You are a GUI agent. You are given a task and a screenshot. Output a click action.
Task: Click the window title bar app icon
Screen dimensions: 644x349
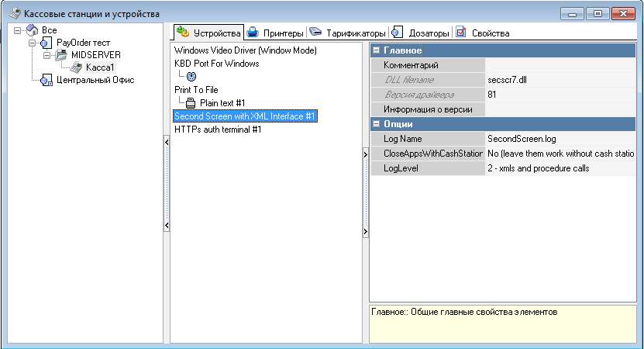click(13, 14)
